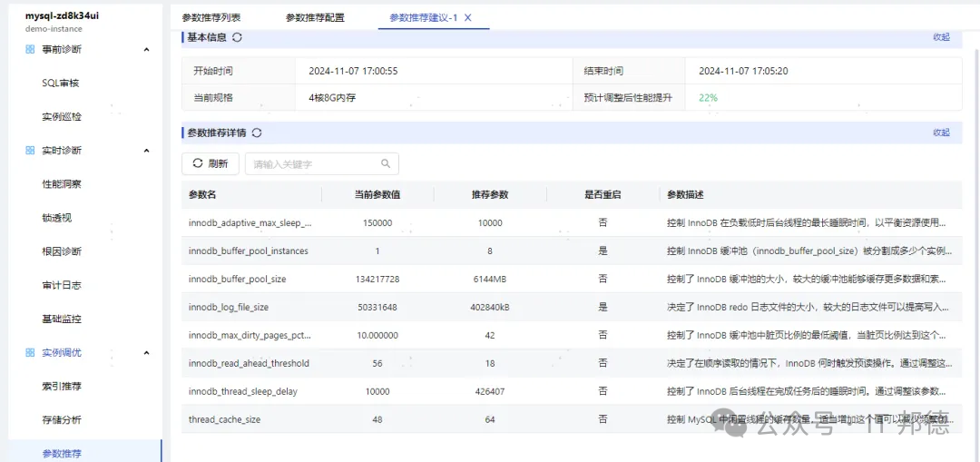Click refresh icon beside 参数推荐详情 heading
This screenshot has width=980, height=462.
click(256, 133)
